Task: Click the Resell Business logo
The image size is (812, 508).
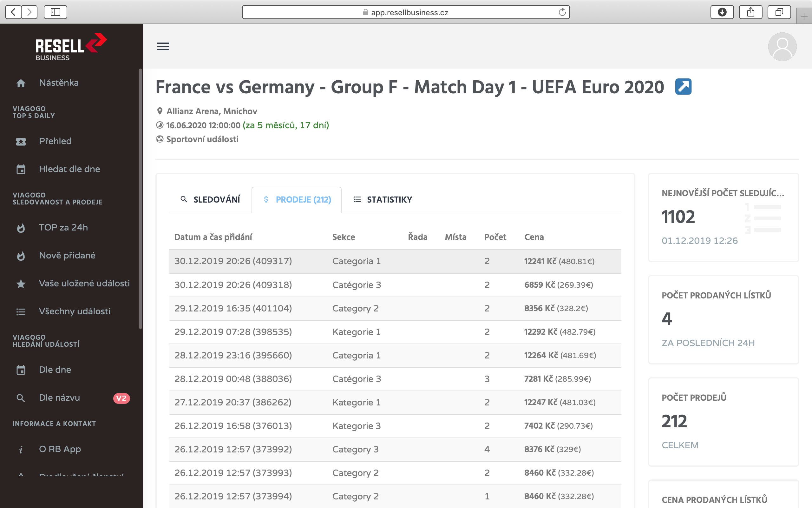Action: (x=71, y=47)
